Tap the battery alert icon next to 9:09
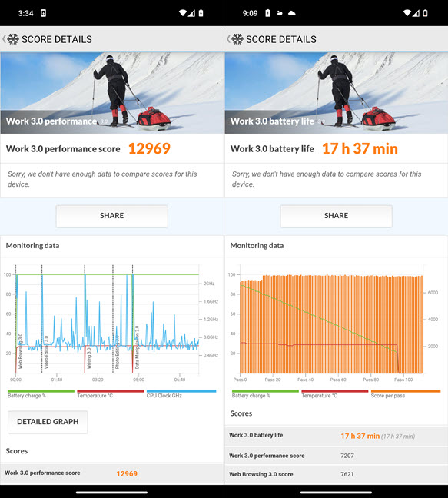Screen dimensions: 448x498 coord(268,13)
